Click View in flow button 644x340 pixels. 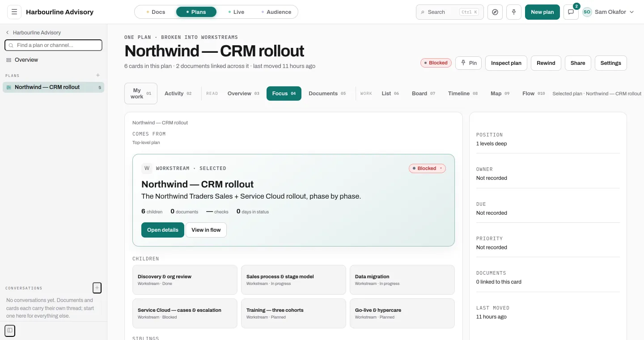click(206, 230)
